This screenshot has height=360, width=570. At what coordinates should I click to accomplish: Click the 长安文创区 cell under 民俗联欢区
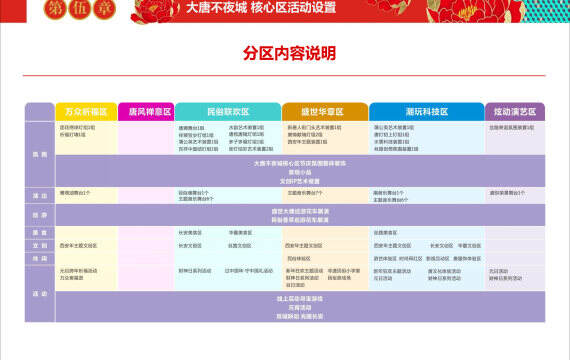coord(190,246)
